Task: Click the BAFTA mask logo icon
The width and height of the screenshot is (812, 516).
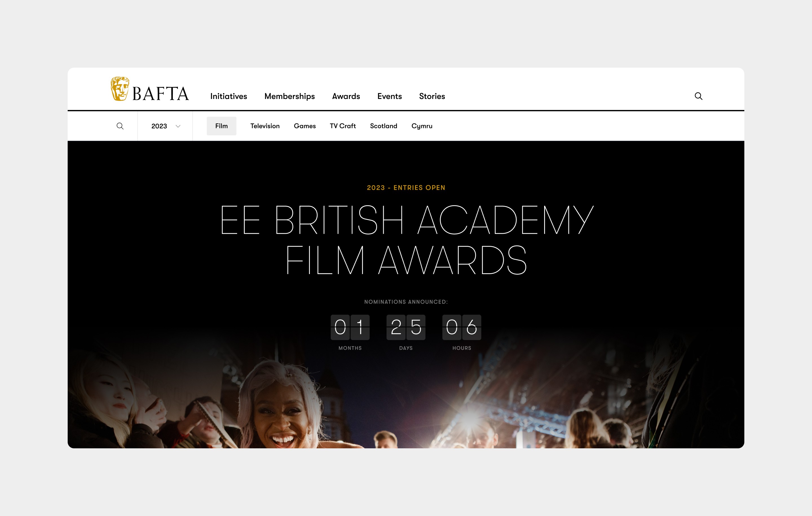Action: [120, 89]
